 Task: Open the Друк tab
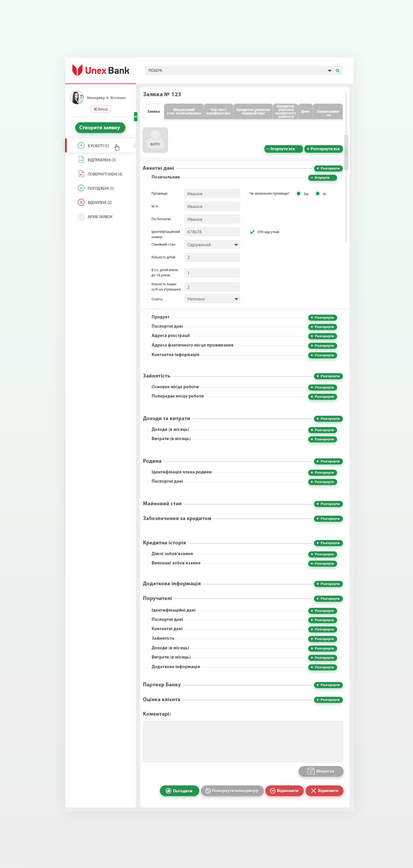pos(305,112)
